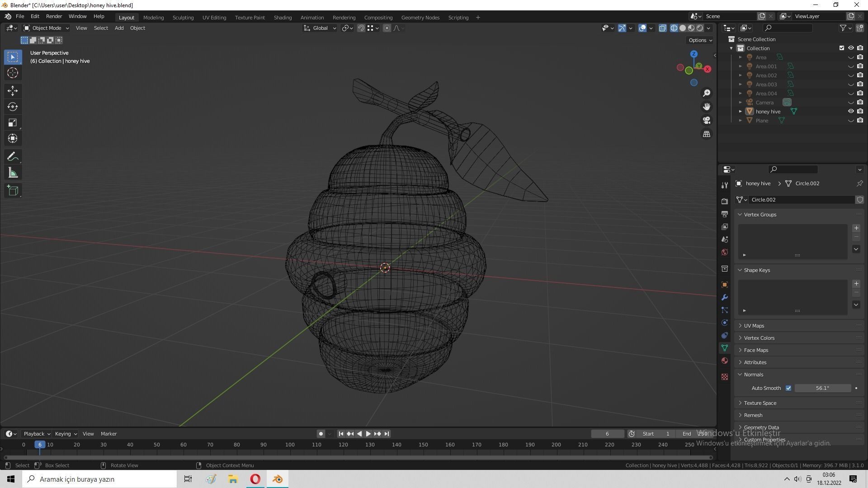The height and width of the screenshot is (488, 868).
Task: Add a new shape key
Action: pos(856,284)
